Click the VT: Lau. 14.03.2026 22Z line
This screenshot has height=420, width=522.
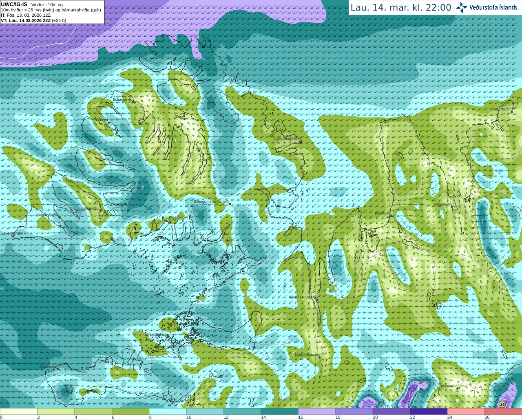(x=33, y=20)
